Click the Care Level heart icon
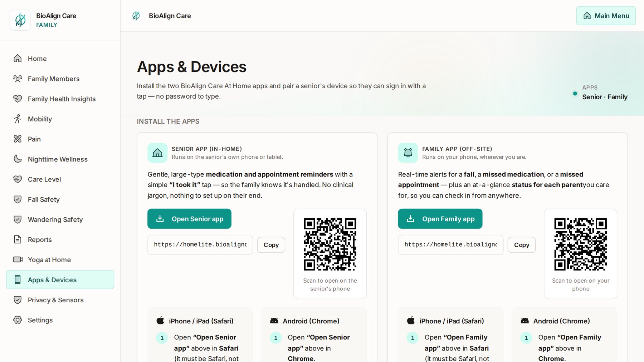This screenshot has height=362, width=644. pos(18,179)
